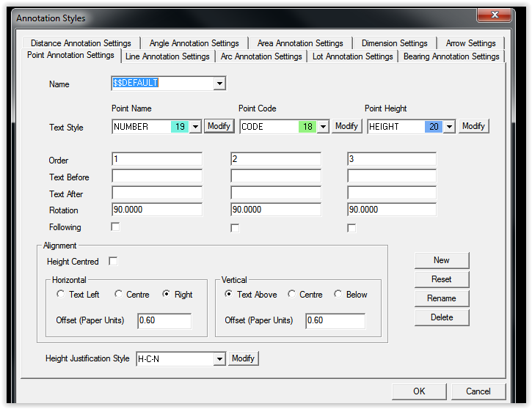The width and height of the screenshot is (532, 409).
Task: Click the horizontal Offset input field
Action: pos(164,321)
